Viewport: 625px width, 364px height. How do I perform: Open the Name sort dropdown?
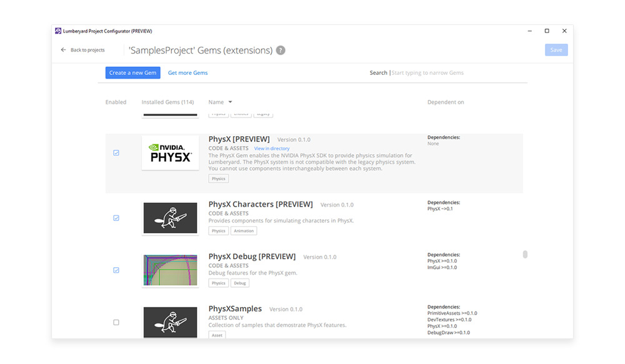tap(220, 102)
